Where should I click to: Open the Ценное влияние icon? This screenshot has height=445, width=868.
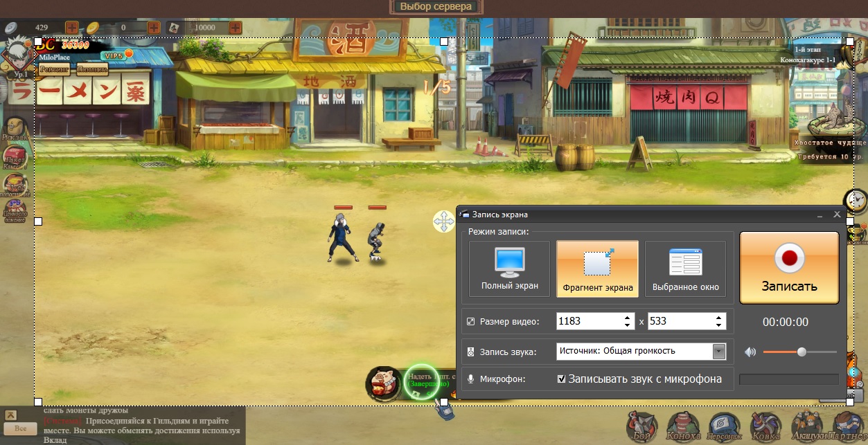coord(15,210)
